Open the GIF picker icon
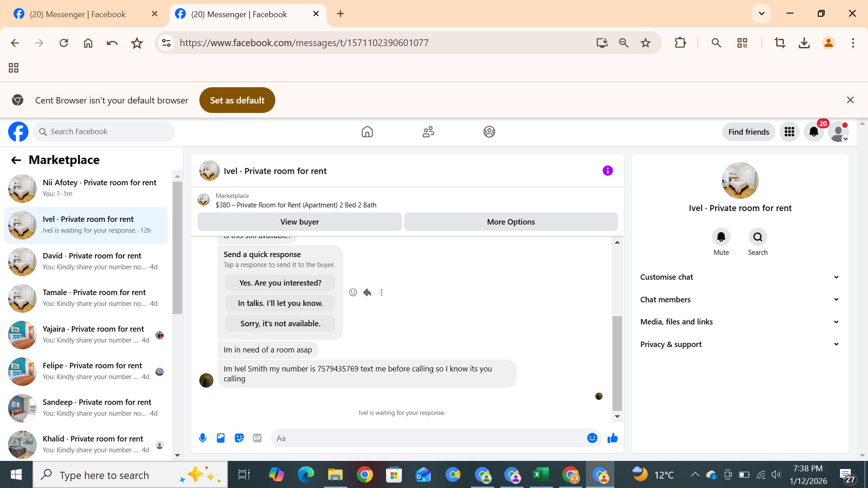Image resolution: width=868 pixels, height=488 pixels. click(257, 438)
